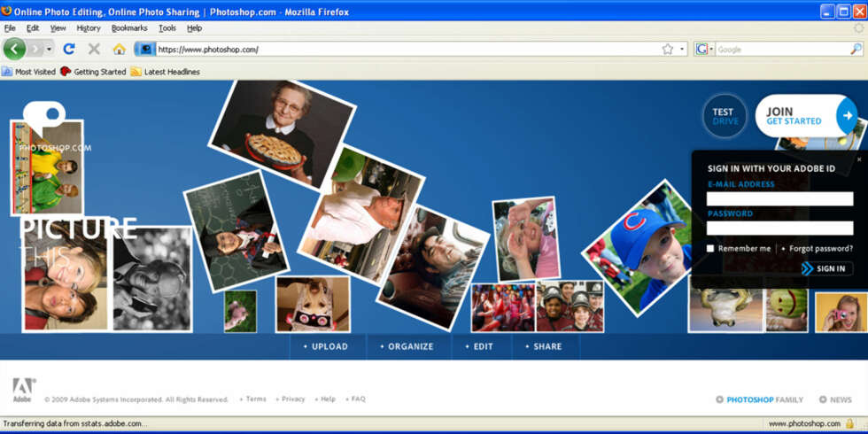Click the blue arrow on the Join button
The height and width of the screenshot is (434, 868).
[x=847, y=116]
